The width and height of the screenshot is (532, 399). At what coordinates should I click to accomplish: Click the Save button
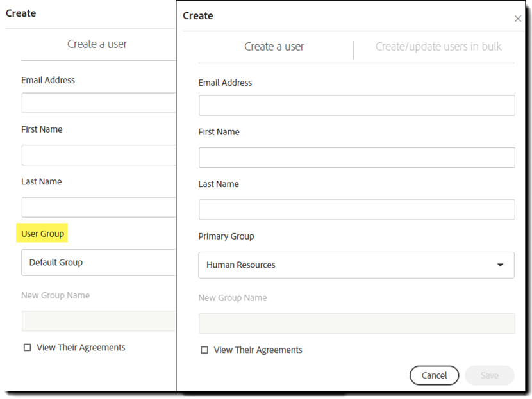(490, 375)
